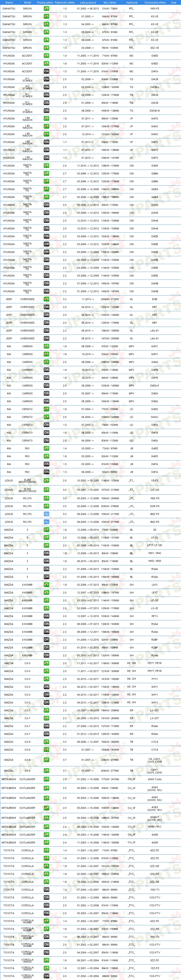The width and height of the screenshot is (181, 980).
Task: Click petrol icon in Mazda CX-9 CA, CAY1 row
Action: click(x=46, y=760)
